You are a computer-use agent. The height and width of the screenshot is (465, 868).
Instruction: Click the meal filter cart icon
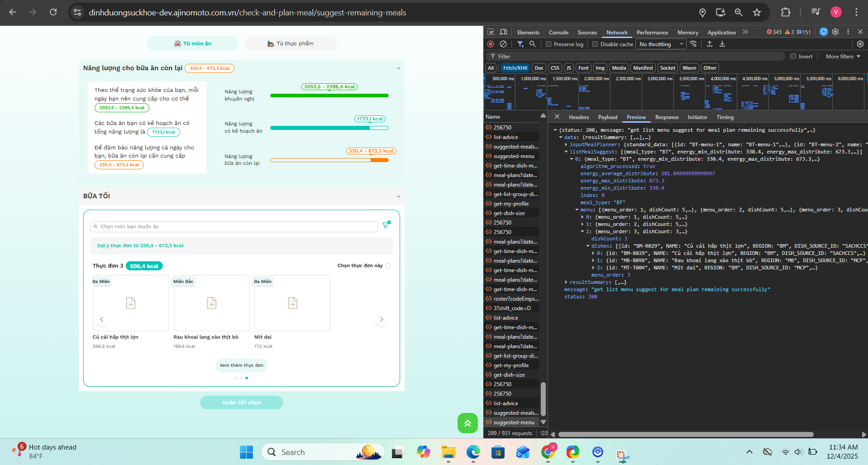click(x=386, y=225)
